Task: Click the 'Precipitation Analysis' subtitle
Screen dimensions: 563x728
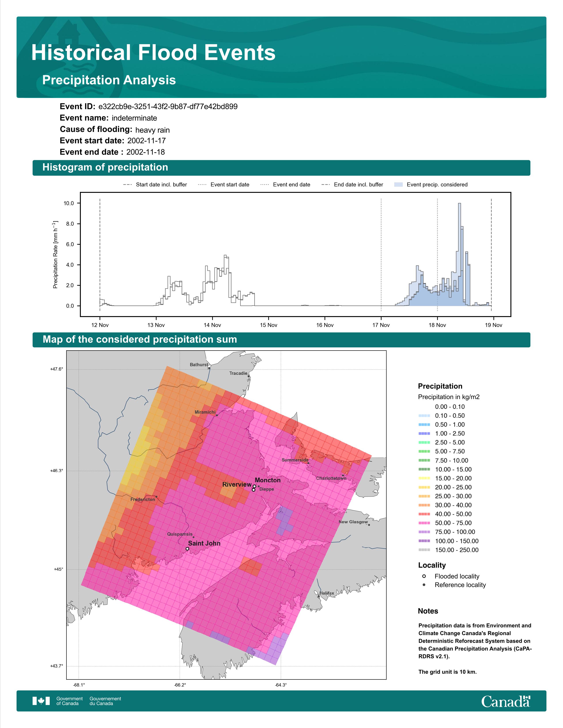Action: click(x=109, y=80)
